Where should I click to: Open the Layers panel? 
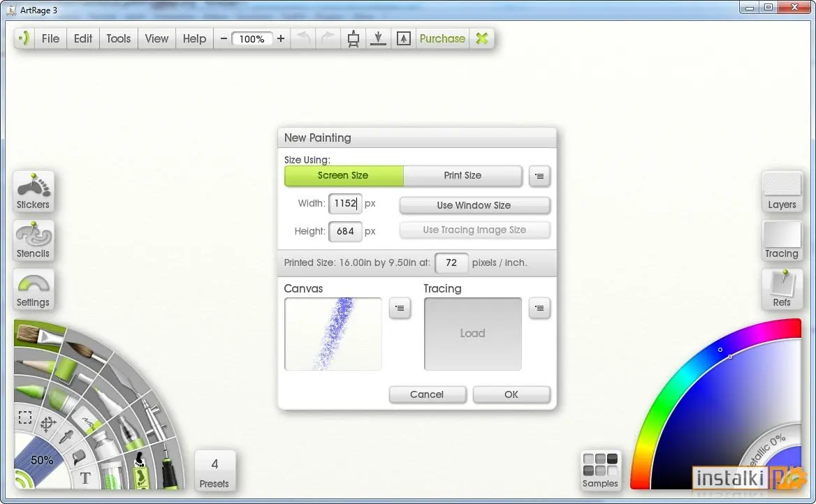tap(782, 191)
